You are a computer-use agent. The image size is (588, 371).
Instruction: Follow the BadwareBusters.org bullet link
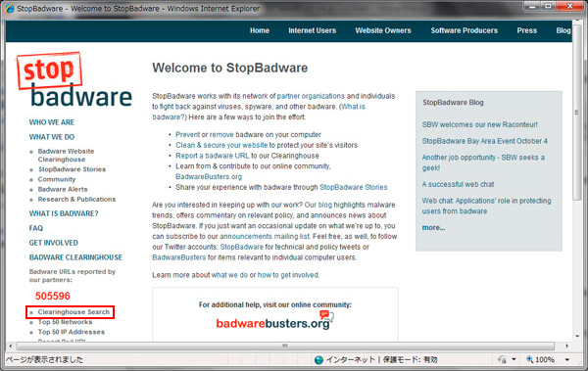(209, 176)
